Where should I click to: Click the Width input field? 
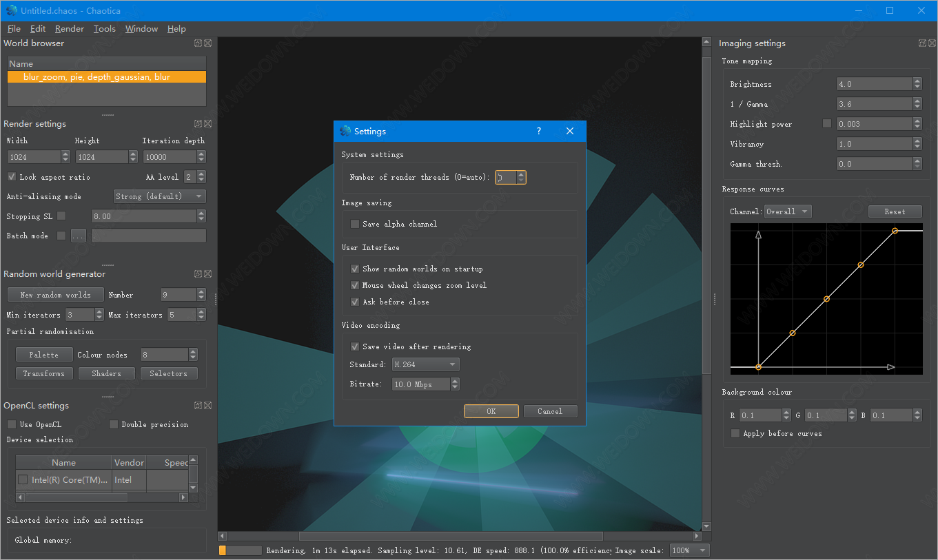pos(34,157)
